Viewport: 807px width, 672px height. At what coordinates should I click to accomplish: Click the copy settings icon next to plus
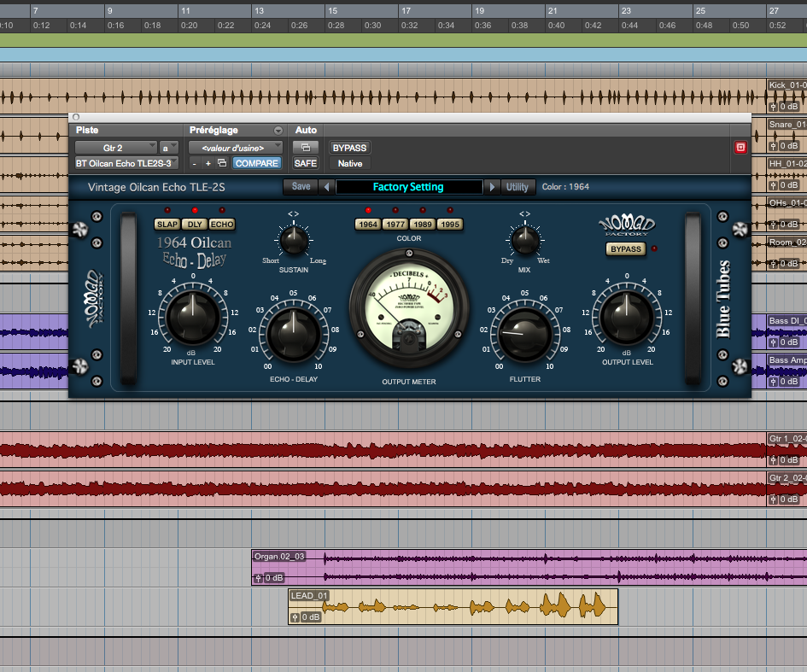(x=222, y=163)
